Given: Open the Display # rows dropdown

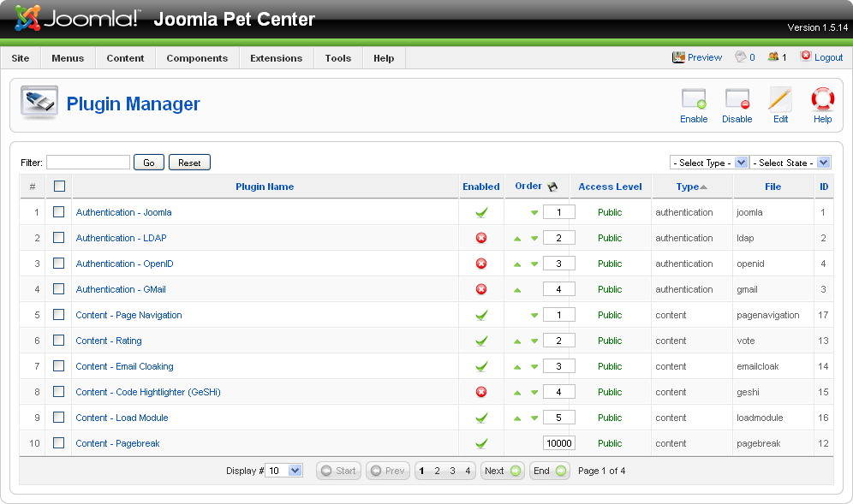Looking at the screenshot, I should pos(284,471).
